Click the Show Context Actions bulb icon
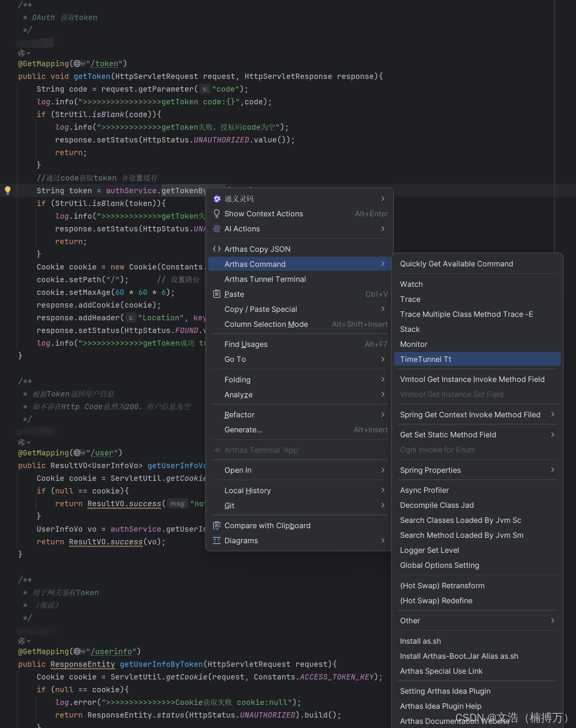 (x=217, y=214)
